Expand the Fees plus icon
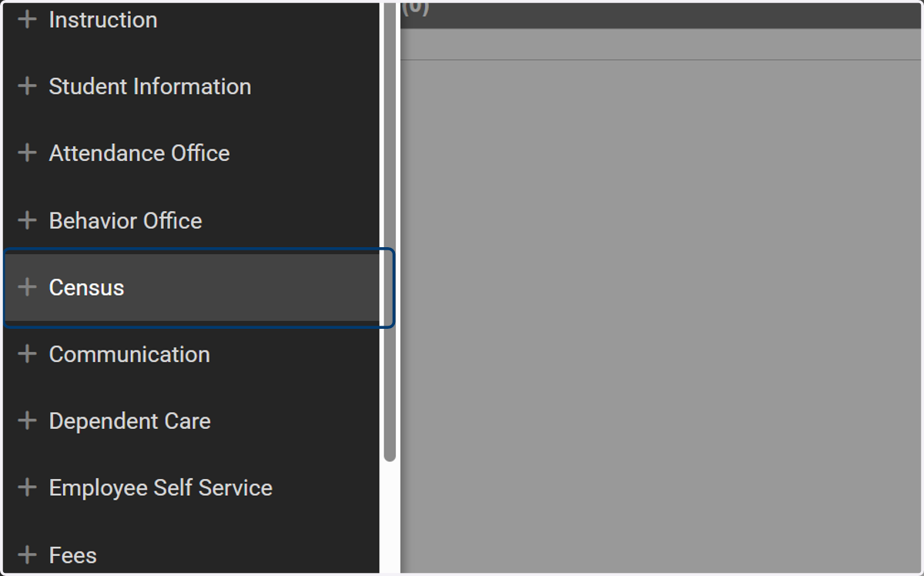Viewport: 924px width, 576px height. (27, 554)
